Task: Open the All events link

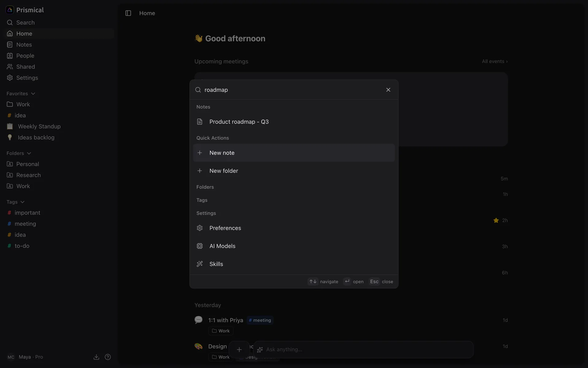Action: click(x=495, y=61)
